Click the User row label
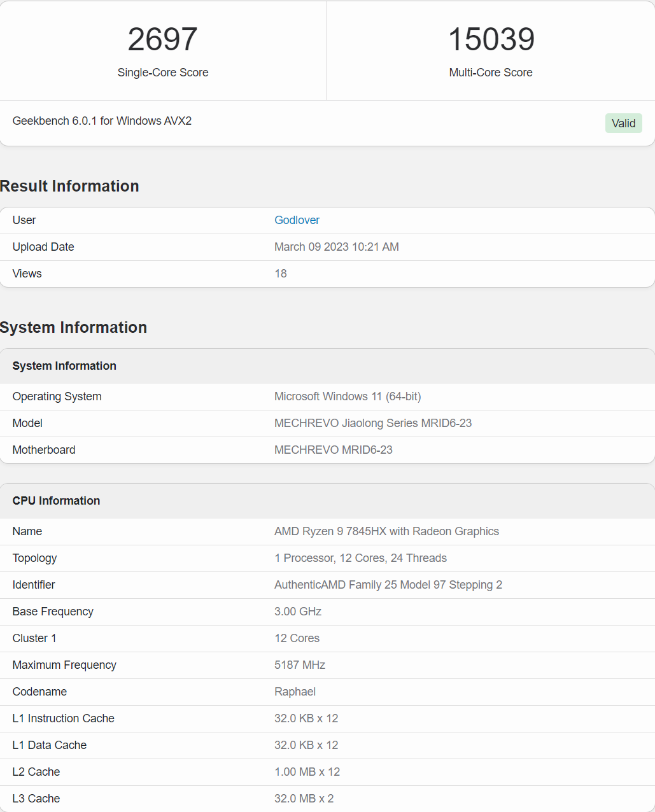655x812 pixels. click(x=24, y=220)
